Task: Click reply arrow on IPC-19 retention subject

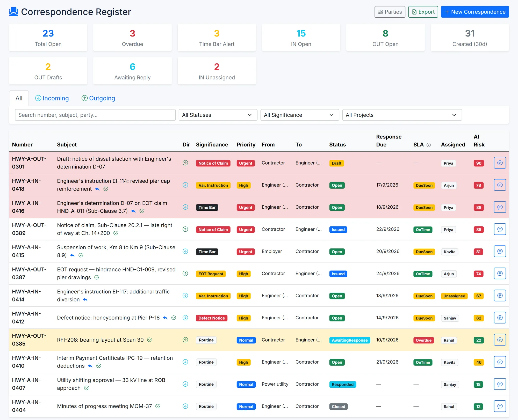Action: [x=90, y=366]
